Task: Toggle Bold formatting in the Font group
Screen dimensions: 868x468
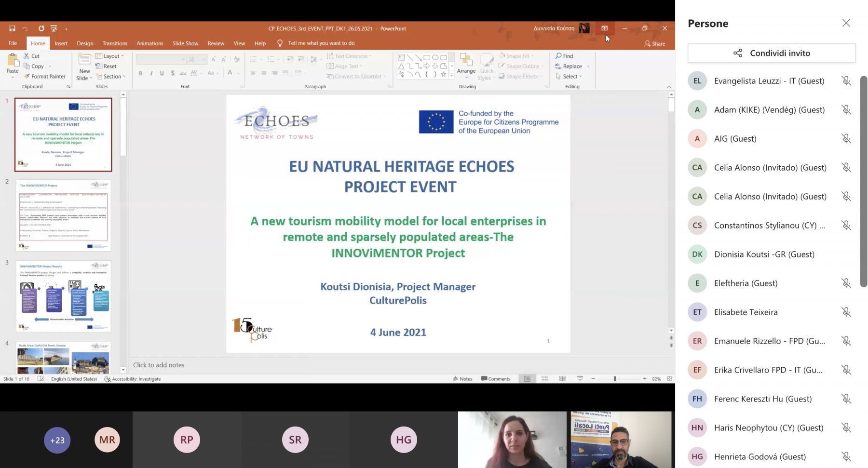Action: point(140,73)
